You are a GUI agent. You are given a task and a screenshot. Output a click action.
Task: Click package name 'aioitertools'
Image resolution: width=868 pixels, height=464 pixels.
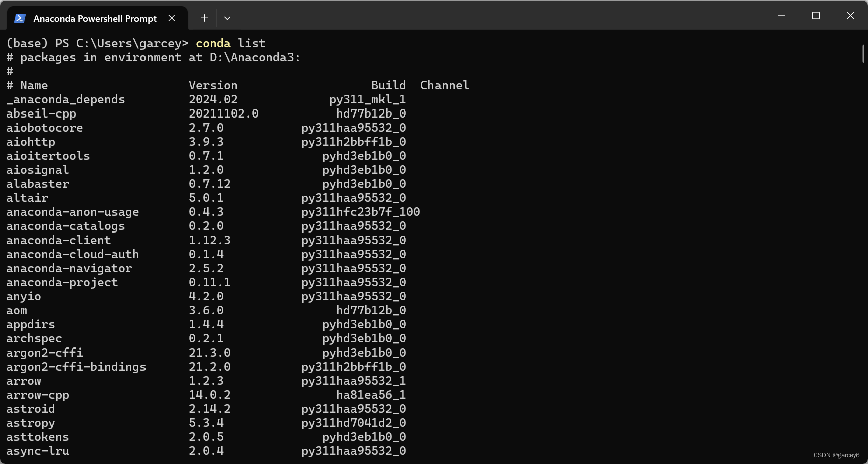[x=48, y=156]
